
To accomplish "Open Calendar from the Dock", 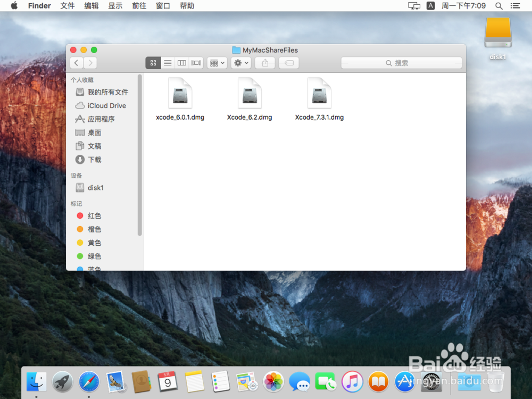I will (168, 381).
